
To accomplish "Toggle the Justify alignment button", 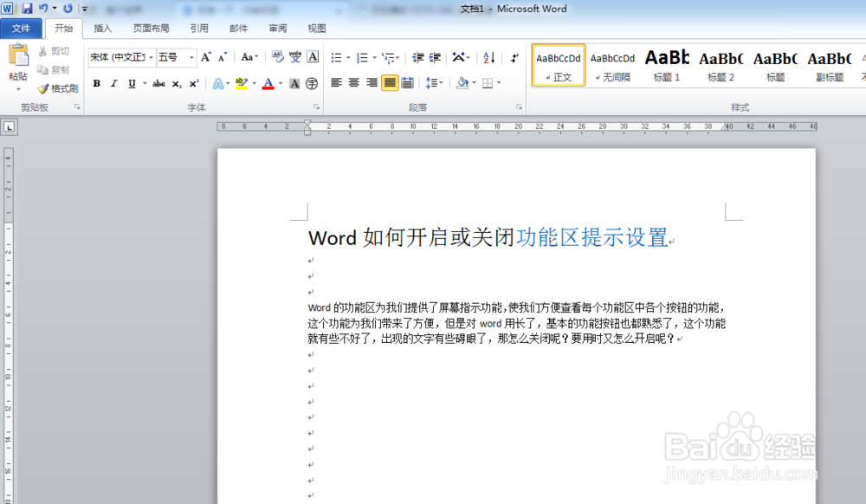I will [x=390, y=83].
